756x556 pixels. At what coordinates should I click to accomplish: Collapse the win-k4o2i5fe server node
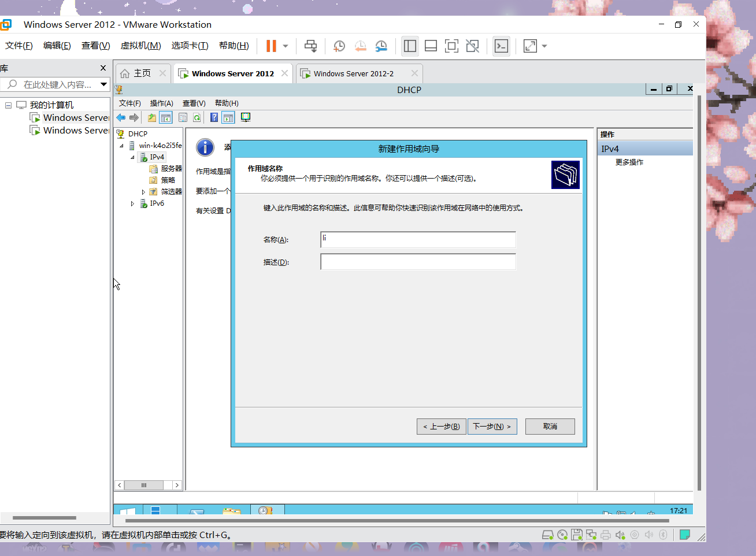click(x=121, y=146)
